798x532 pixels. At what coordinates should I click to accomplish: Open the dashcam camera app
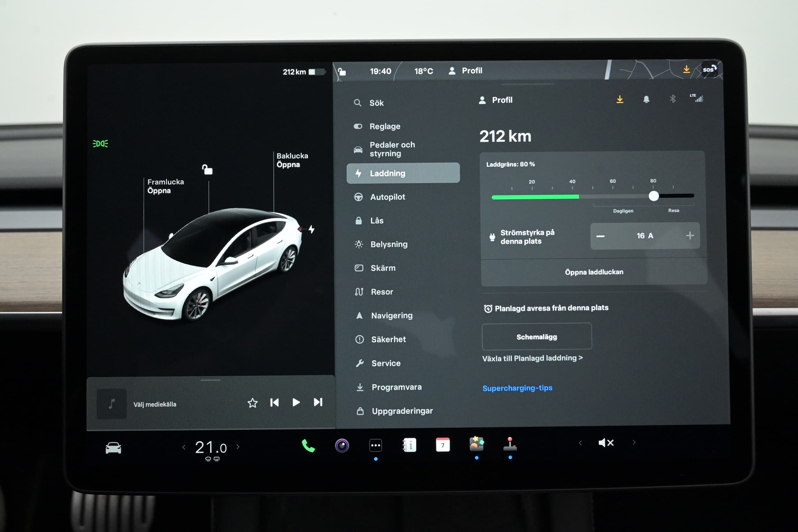342,446
